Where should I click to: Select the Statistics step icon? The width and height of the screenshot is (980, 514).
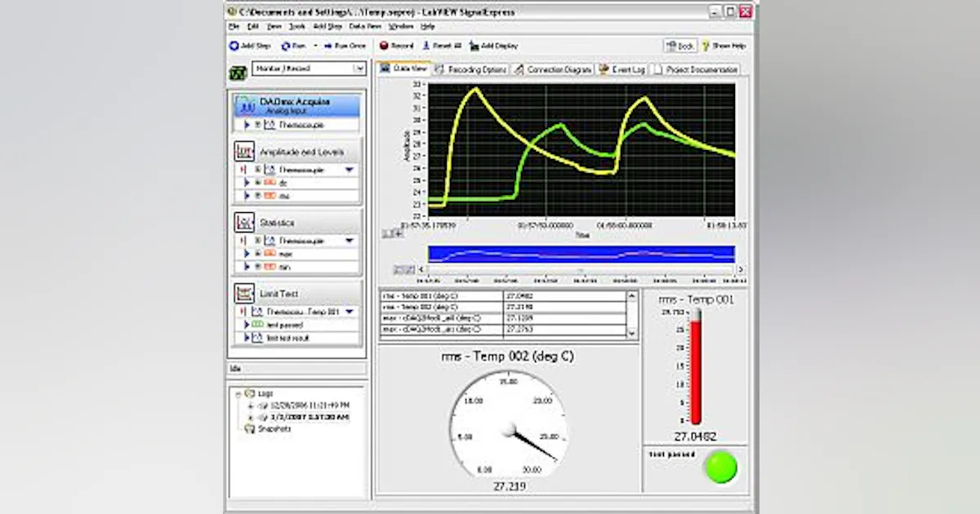tap(244, 222)
